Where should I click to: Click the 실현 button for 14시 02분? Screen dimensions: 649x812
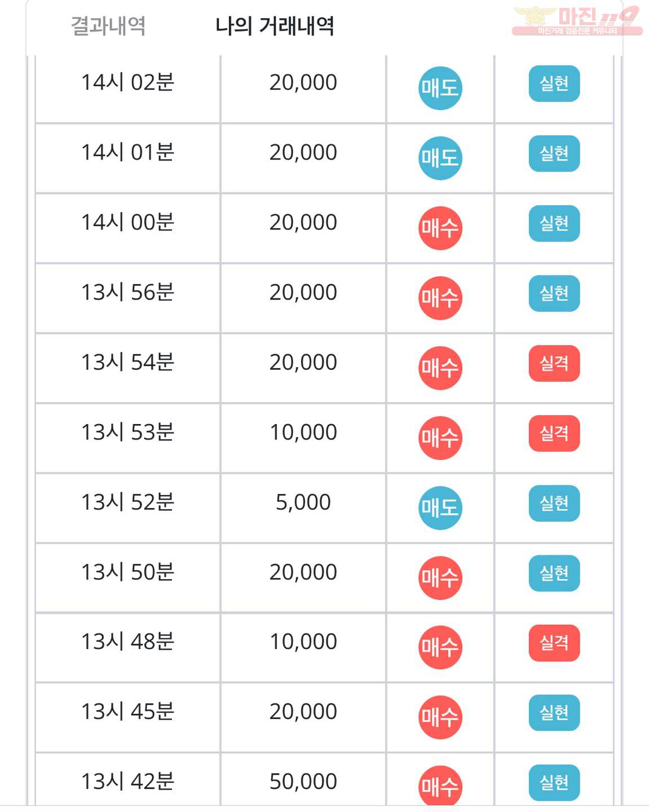click(554, 83)
